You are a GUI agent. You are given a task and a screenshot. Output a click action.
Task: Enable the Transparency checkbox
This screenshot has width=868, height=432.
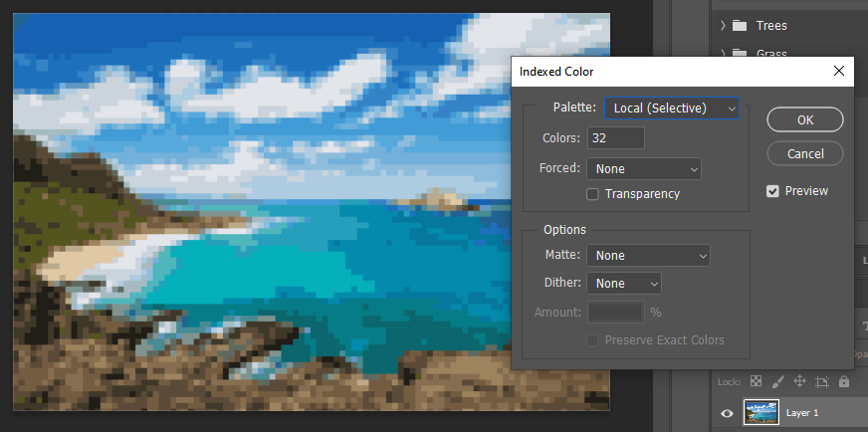pos(593,194)
